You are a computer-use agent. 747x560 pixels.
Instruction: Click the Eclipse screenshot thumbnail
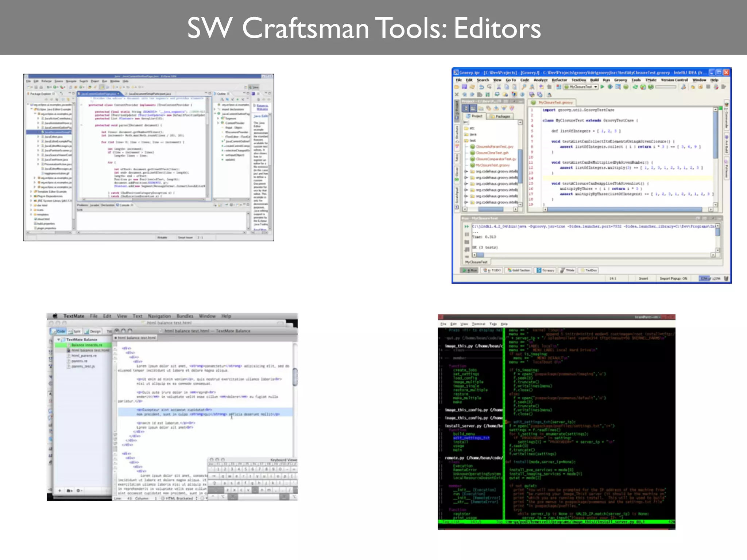149,157
